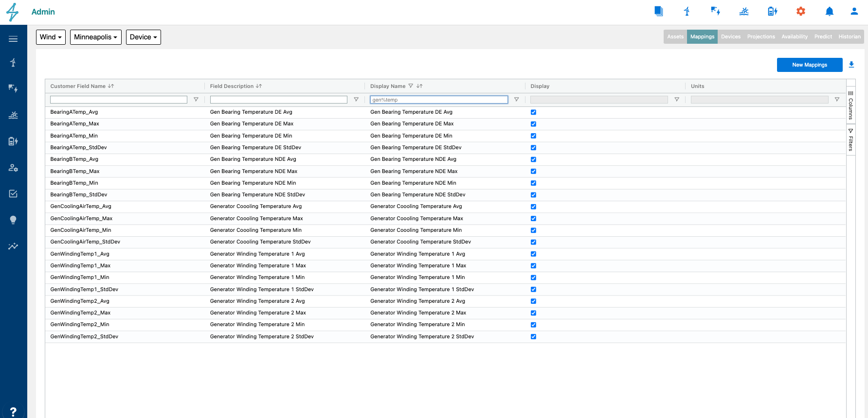
Task: Click the New Mappings button
Action: pyautogui.click(x=810, y=65)
